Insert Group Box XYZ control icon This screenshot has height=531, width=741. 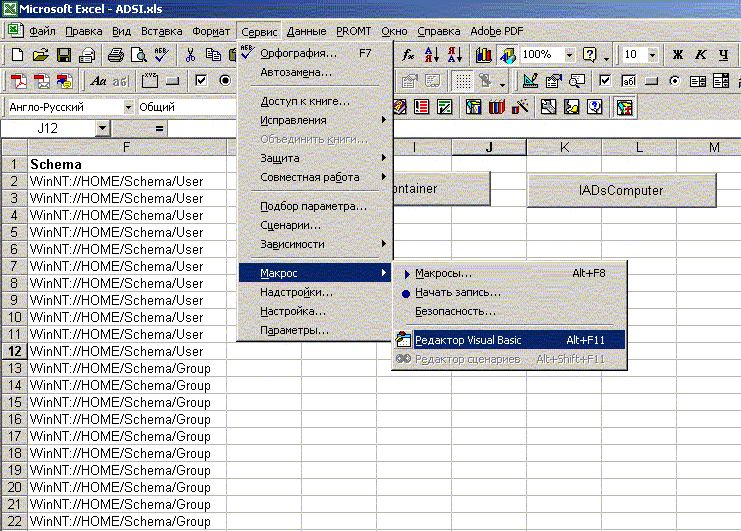click(150, 81)
